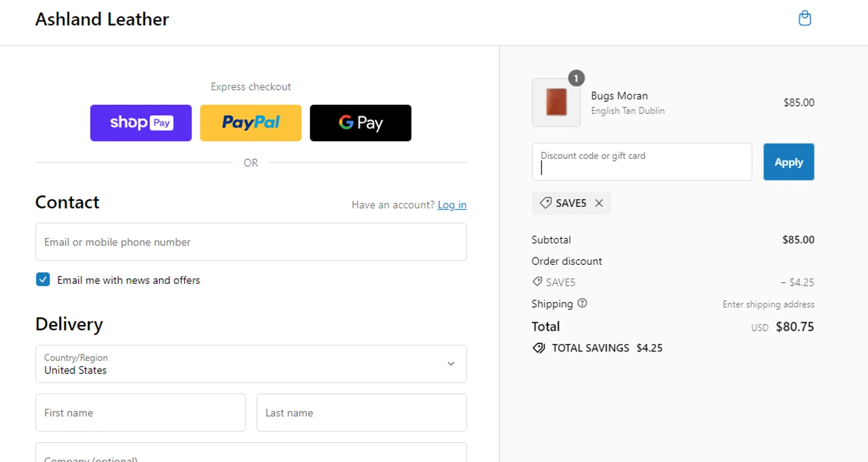Focus the First name field

(141, 413)
